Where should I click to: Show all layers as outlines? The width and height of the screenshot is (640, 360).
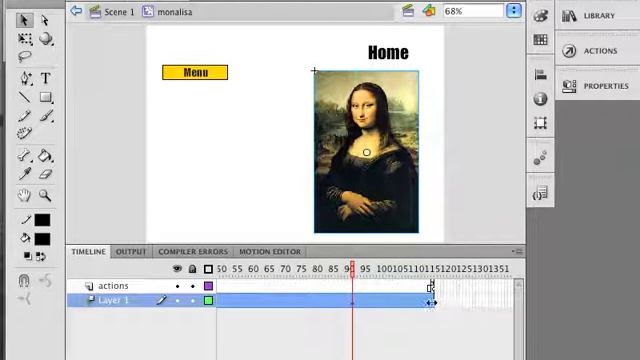[x=208, y=269]
